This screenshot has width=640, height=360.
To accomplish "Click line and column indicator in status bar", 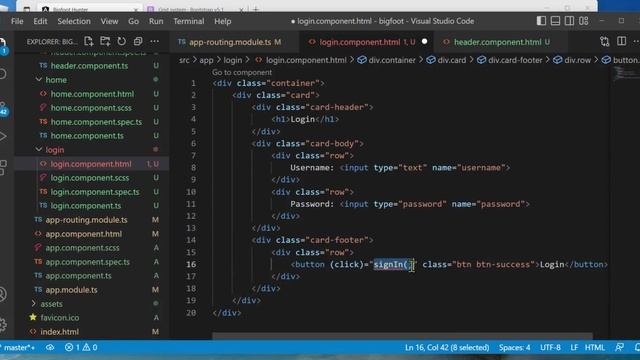I will click(447, 347).
